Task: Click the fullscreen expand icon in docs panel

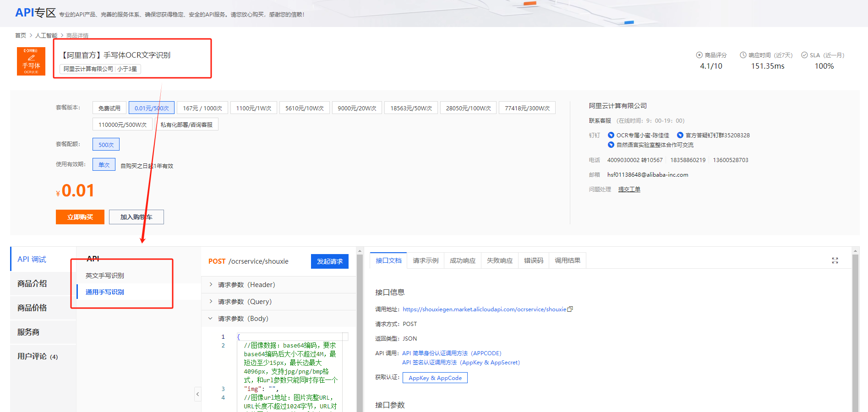Action: 835,260
